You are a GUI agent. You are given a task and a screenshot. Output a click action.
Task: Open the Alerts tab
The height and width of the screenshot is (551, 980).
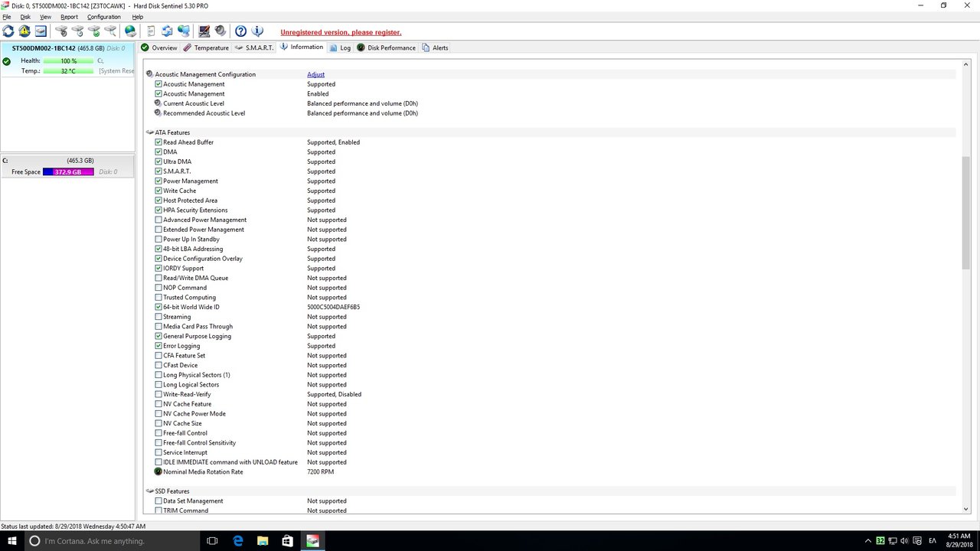435,47
